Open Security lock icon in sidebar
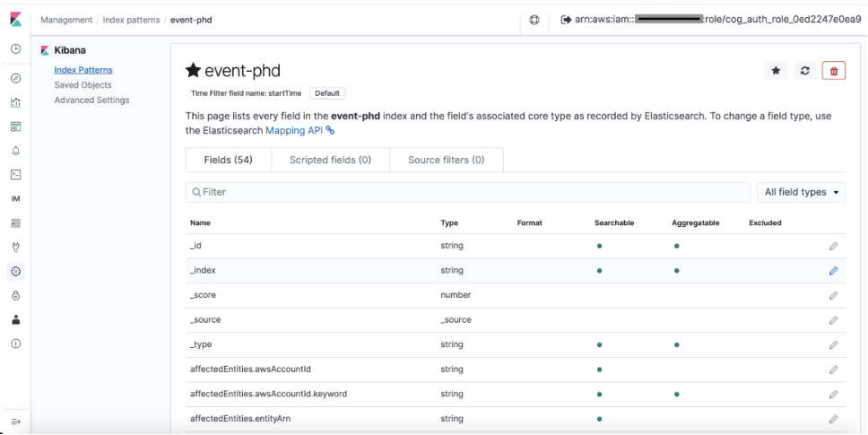Viewport: 868px width, 435px height. pos(15,296)
